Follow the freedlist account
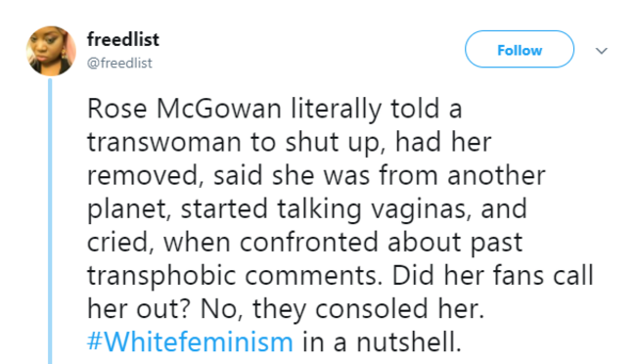Viewport: 636px width, 364px height. [x=520, y=49]
